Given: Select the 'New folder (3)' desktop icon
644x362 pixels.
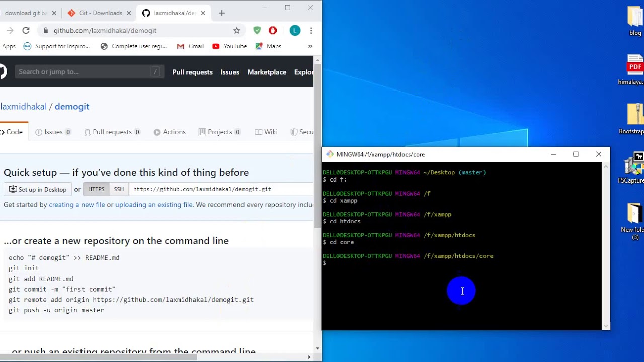Looking at the screenshot, I should pyautogui.click(x=633, y=221).
